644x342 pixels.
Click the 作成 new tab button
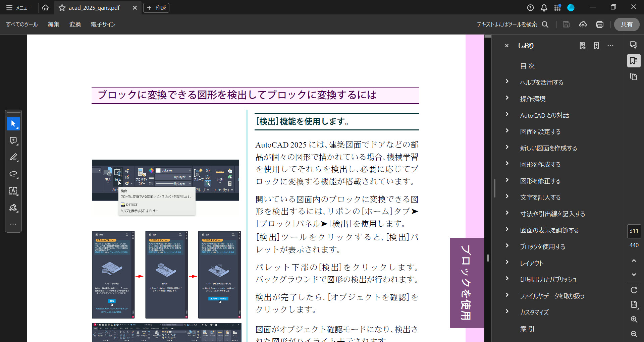coord(156,7)
